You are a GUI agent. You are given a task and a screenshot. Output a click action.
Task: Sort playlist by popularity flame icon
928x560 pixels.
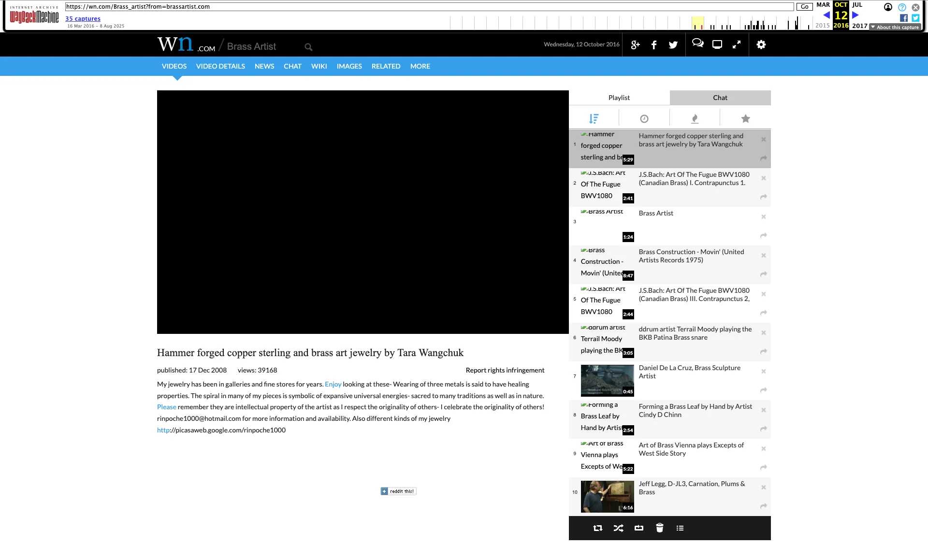(695, 118)
